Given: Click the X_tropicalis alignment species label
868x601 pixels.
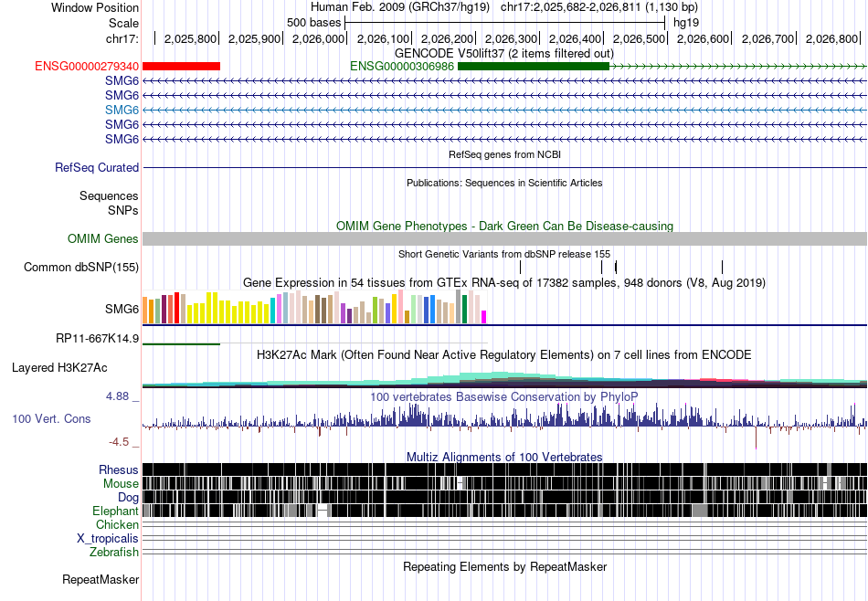Looking at the screenshot, I should 108,539.
